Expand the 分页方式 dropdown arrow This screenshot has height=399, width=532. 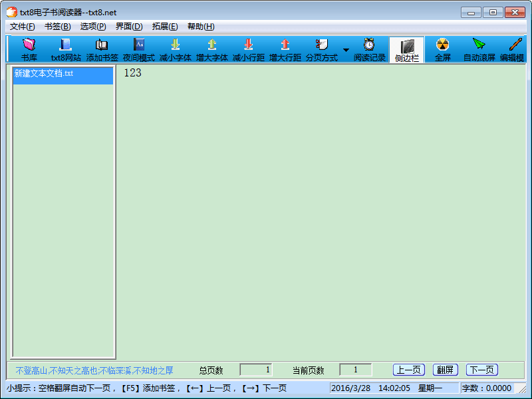coord(346,50)
